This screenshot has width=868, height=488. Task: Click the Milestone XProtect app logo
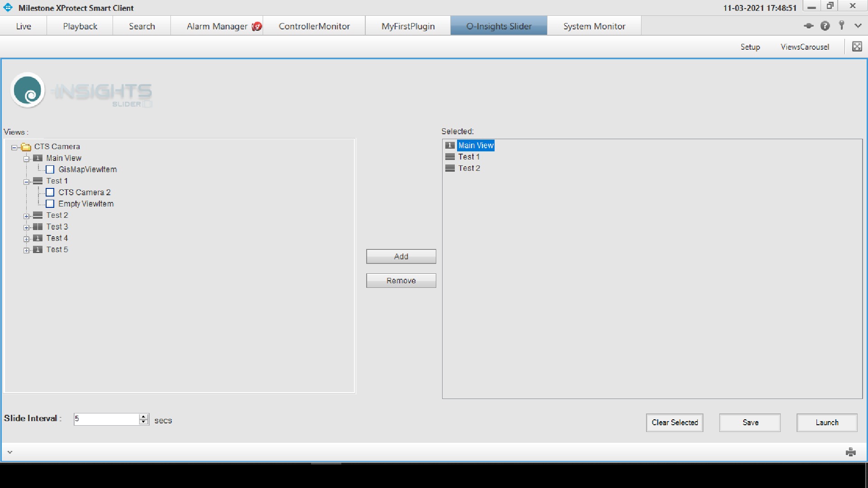[8, 8]
